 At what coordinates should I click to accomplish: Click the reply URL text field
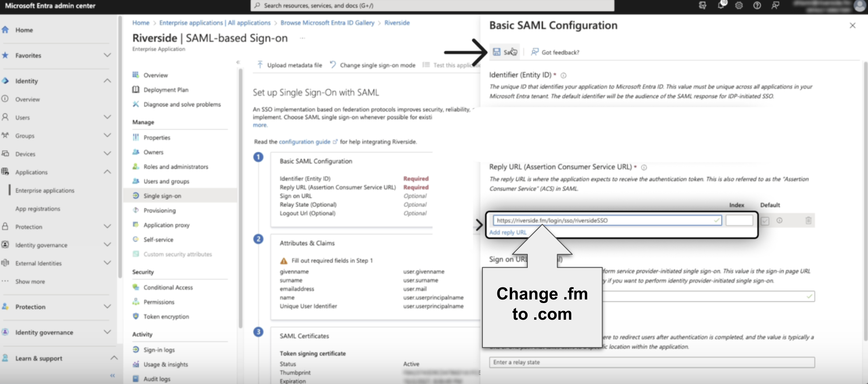coord(607,220)
